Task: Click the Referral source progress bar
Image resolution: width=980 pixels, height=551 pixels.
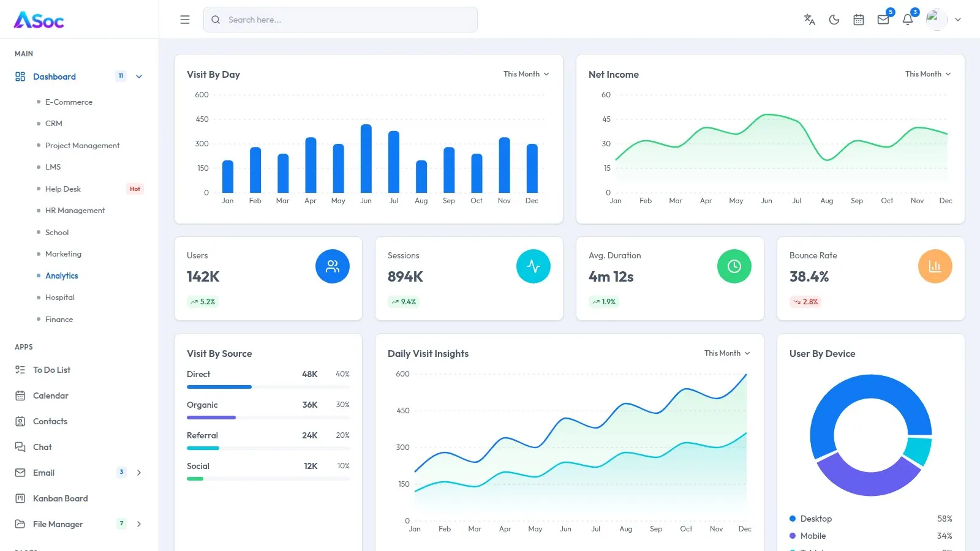Action: click(268, 448)
